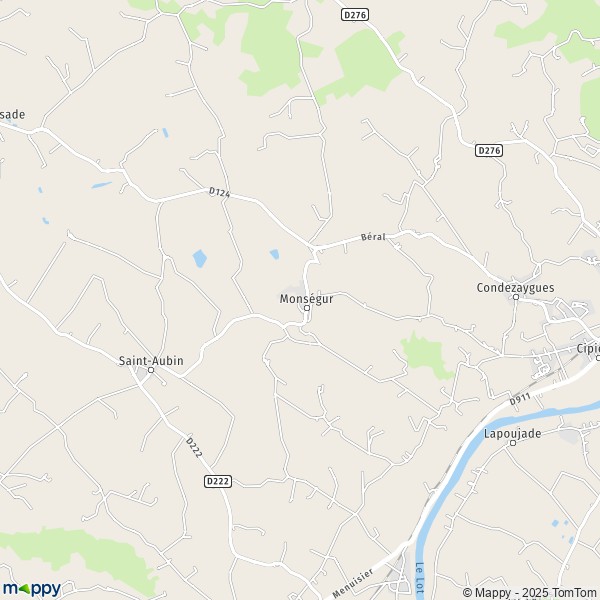Click the Condezaygues town marker

pyautogui.click(x=515, y=297)
